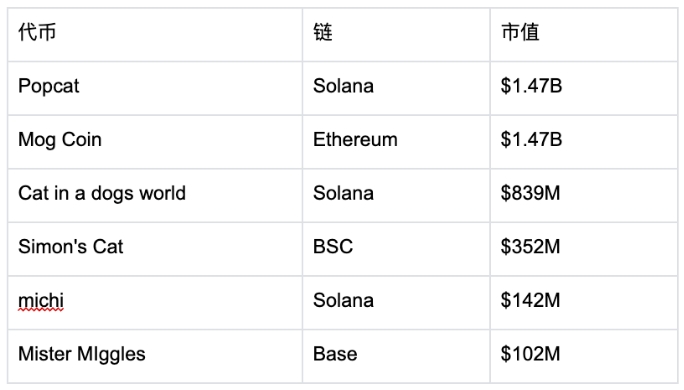Click the Mister MIggles cell
Screen dimensions: 684x390
155,356
